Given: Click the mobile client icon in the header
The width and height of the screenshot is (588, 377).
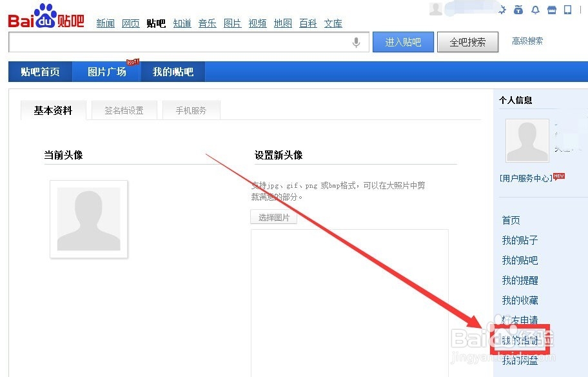Looking at the screenshot, I should (x=567, y=10).
